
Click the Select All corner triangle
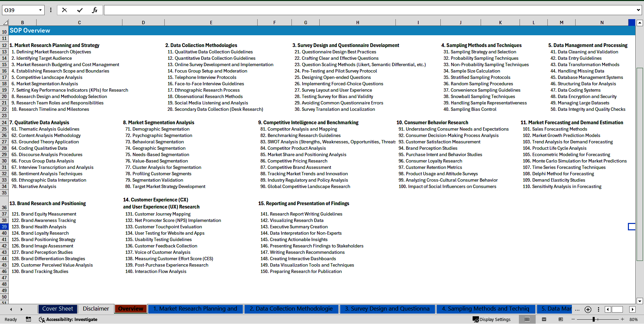(5, 22)
